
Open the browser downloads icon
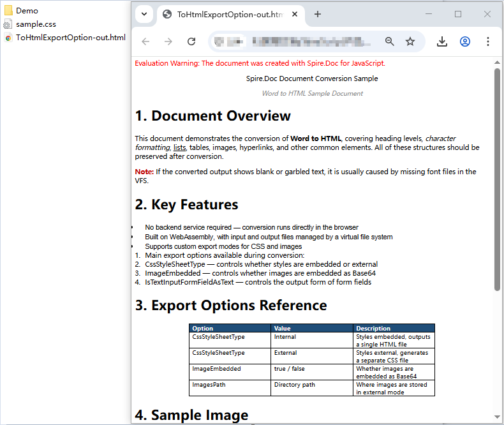click(x=442, y=41)
